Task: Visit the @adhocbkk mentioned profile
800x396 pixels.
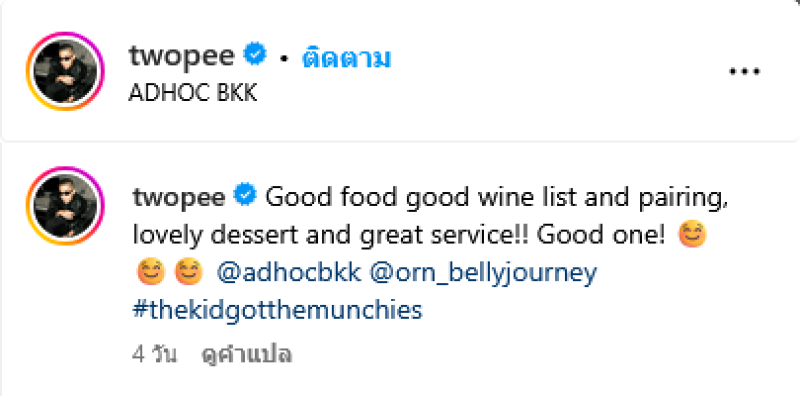Action: coord(289,273)
